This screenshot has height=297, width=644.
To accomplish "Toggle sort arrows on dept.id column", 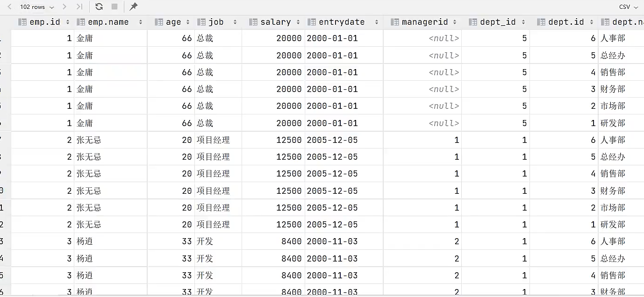I will pyautogui.click(x=592, y=22).
